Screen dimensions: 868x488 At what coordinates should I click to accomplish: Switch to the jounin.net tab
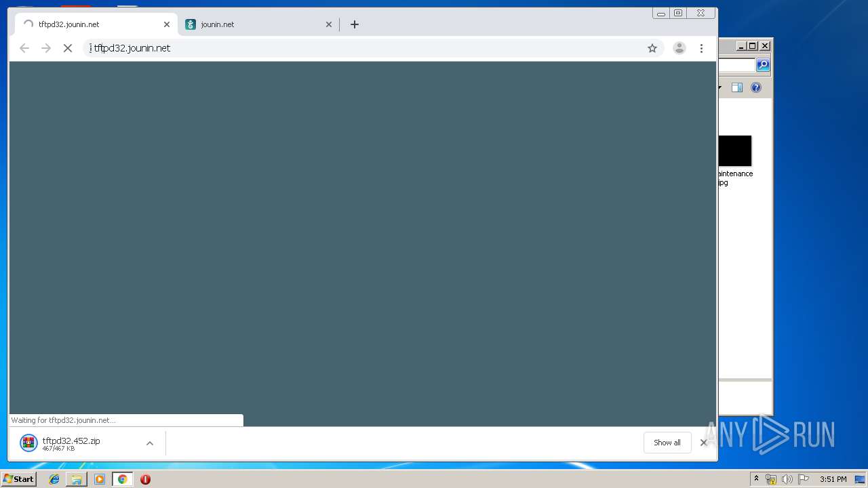coord(258,24)
